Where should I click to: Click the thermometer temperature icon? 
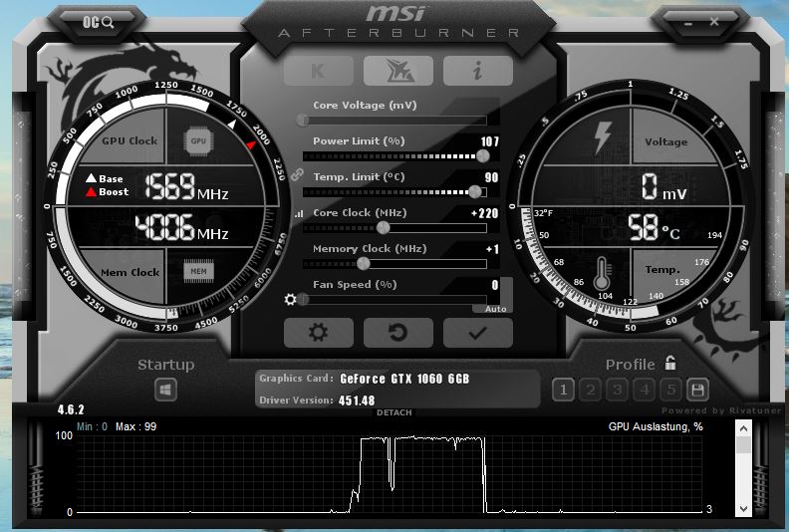[x=603, y=273]
